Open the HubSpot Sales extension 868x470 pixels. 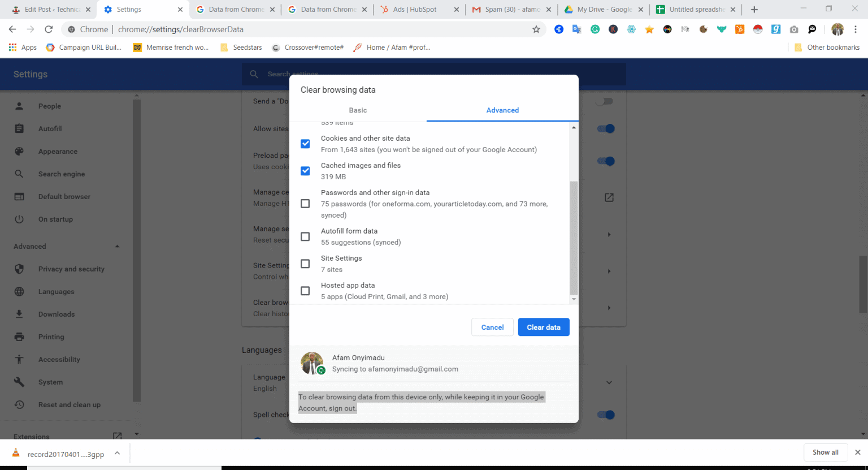point(740,29)
